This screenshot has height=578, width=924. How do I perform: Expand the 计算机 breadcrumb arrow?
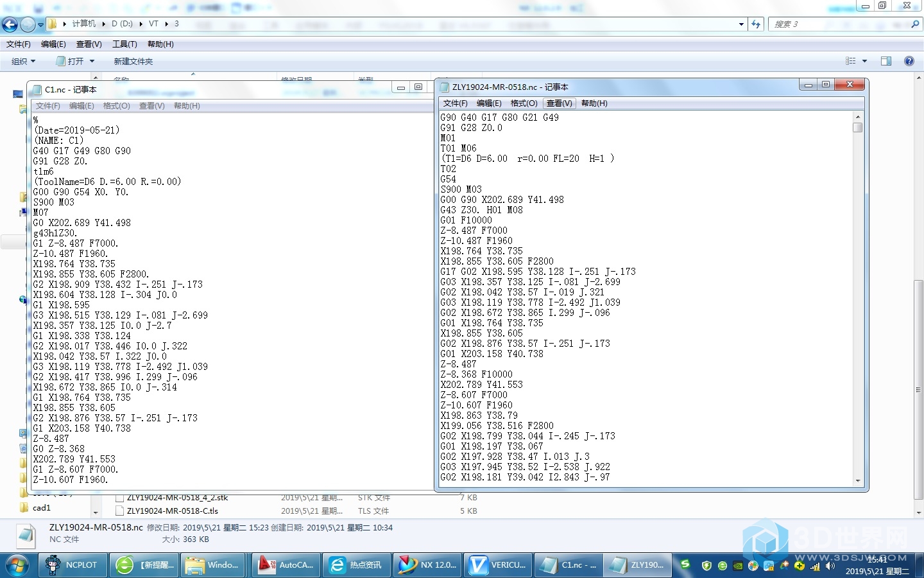(103, 24)
